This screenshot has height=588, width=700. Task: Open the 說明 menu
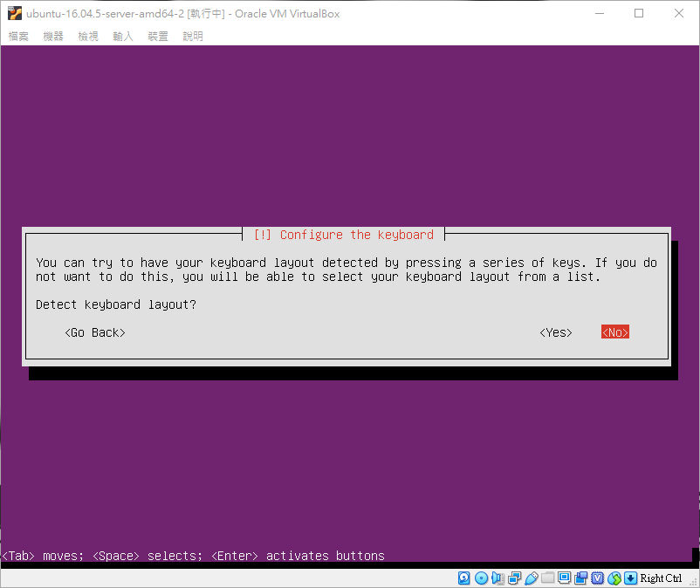click(x=192, y=36)
